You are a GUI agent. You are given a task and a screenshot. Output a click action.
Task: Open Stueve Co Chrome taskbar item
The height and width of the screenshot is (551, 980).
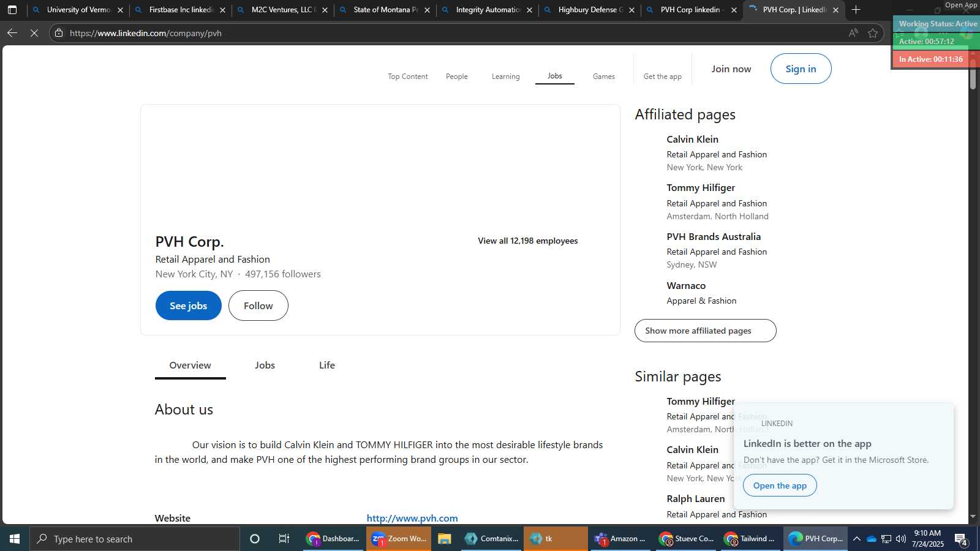[686, 539]
